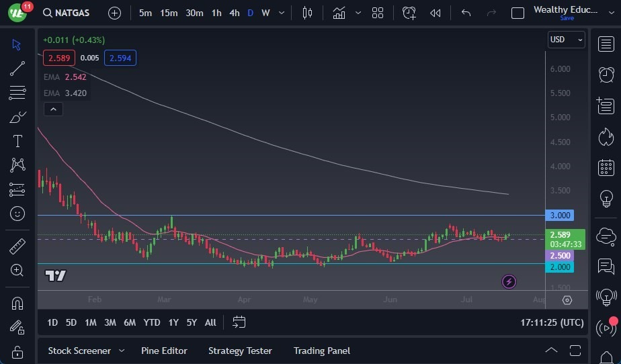Open the ideas lightbulb panel

[606, 199]
